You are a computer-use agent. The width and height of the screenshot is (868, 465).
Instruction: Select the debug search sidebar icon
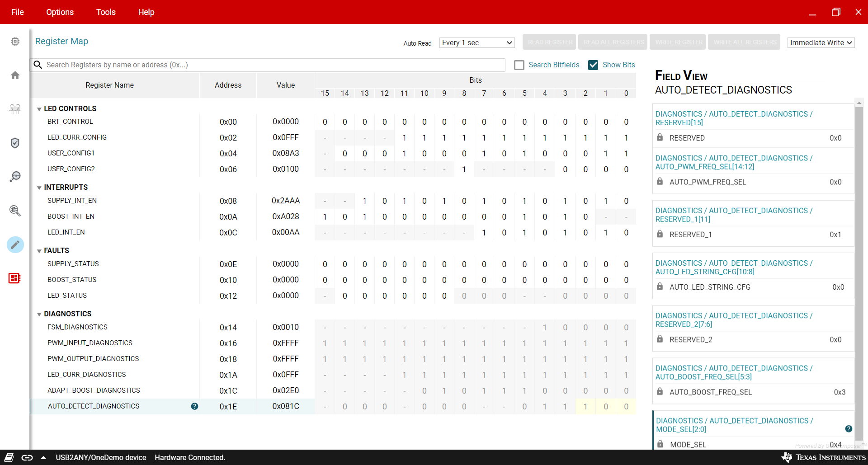click(x=15, y=211)
